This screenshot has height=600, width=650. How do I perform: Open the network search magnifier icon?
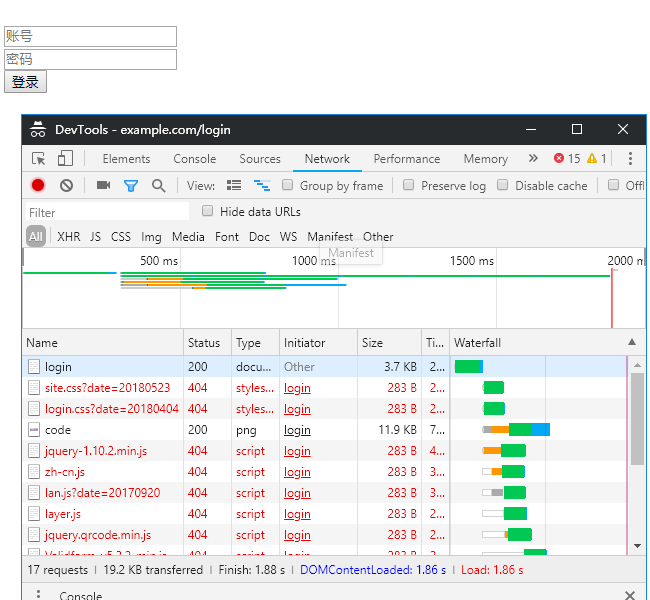click(x=158, y=186)
